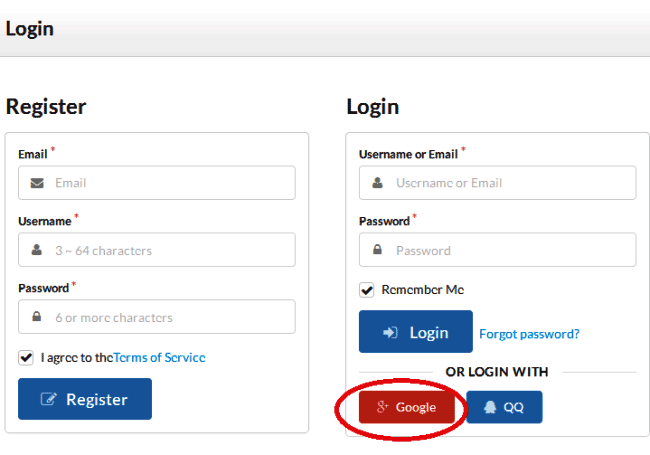Focus the 6 or more characters password field

coord(157,317)
